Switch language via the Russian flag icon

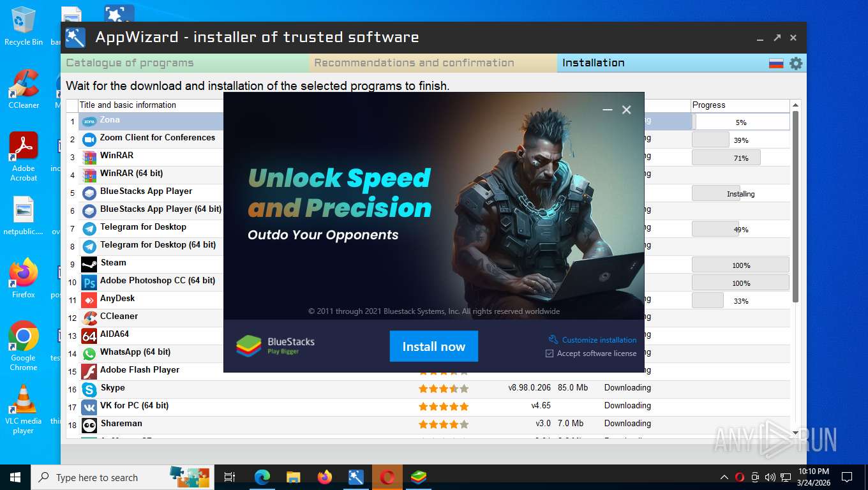776,63
